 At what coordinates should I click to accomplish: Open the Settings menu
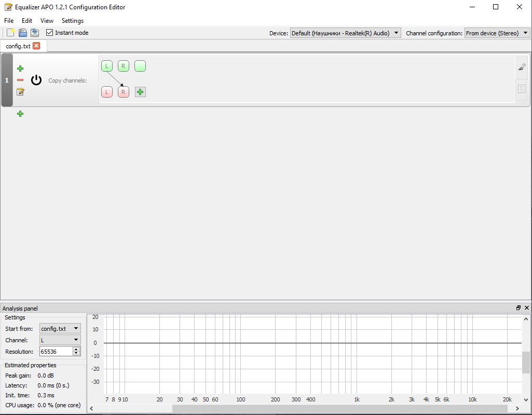click(x=73, y=21)
